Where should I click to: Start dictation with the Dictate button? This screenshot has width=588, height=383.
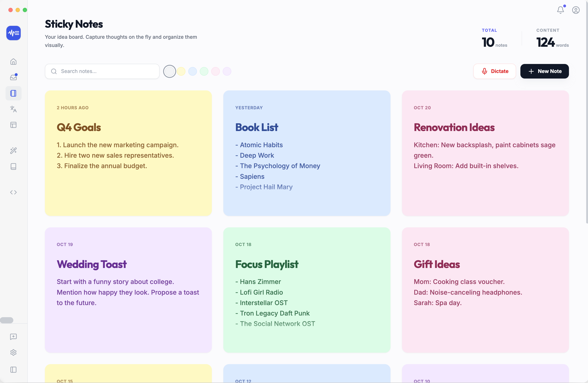click(494, 71)
